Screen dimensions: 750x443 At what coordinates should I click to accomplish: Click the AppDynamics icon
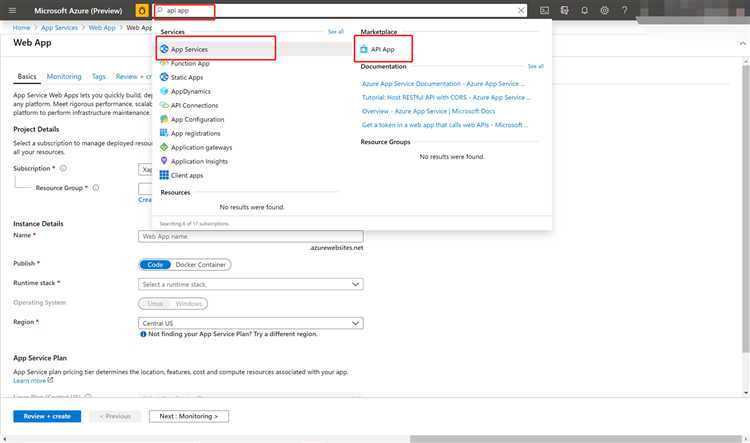(164, 91)
